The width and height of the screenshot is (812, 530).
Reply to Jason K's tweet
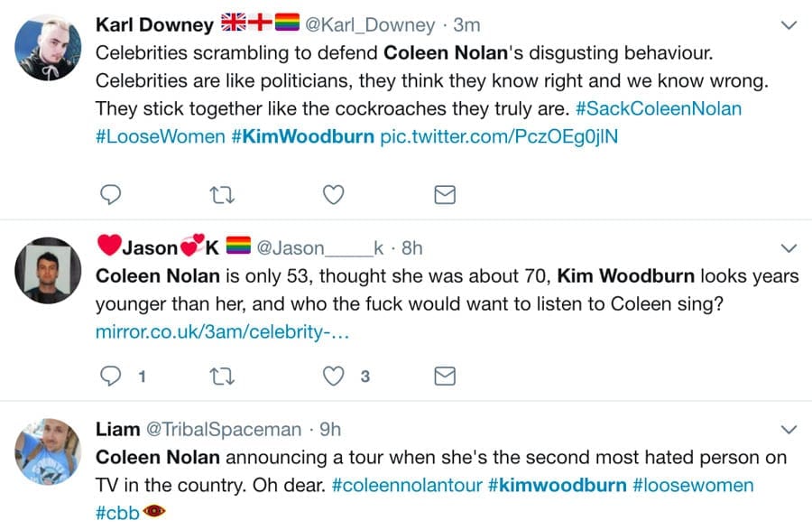click(109, 376)
